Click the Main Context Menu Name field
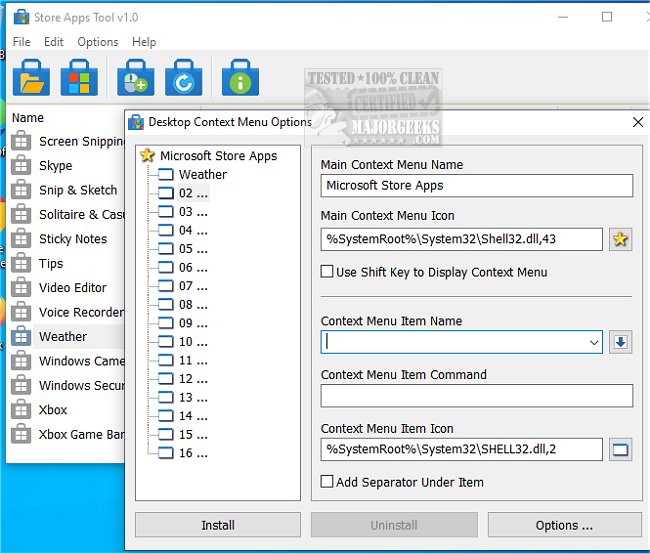 477,185
